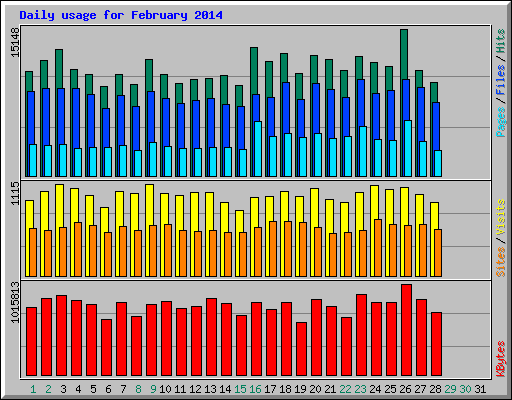
Task: Click the red KBytes bar for day 19
Action: 301,349
